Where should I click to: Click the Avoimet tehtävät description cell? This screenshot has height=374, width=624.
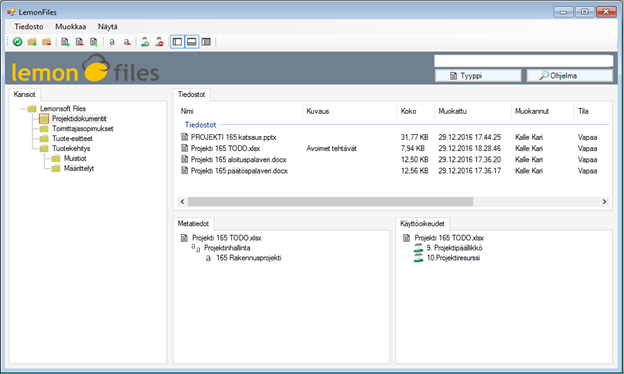pos(331,148)
